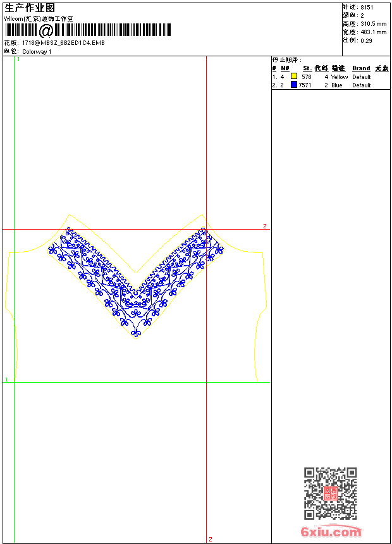Click the Colorway 1 label
This screenshot has height=544, width=392.
tap(37, 52)
